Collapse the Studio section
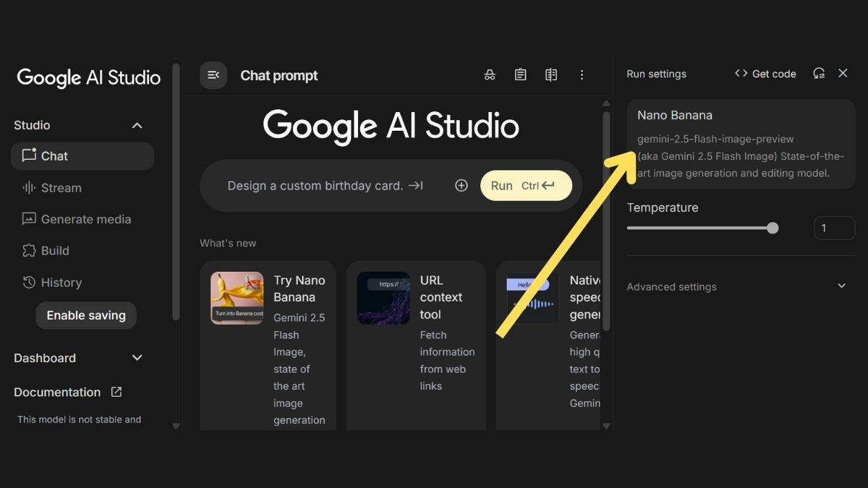Image resolution: width=868 pixels, height=488 pixels. (x=137, y=126)
